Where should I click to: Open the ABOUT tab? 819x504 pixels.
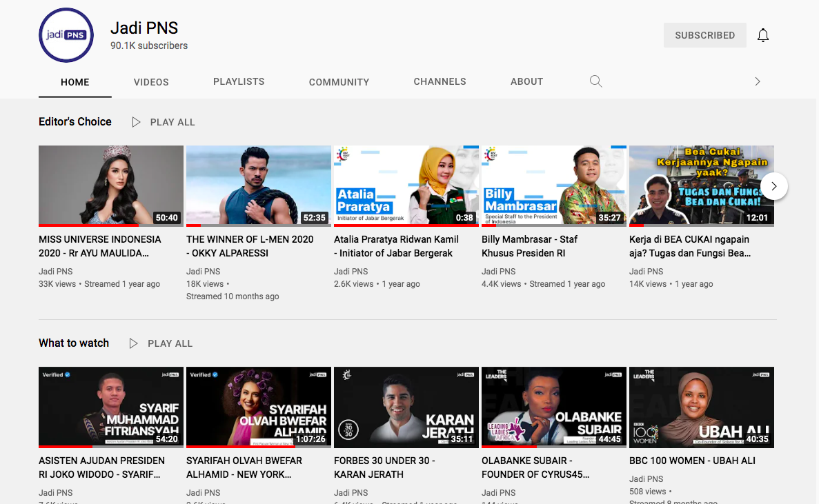point(526,81)
